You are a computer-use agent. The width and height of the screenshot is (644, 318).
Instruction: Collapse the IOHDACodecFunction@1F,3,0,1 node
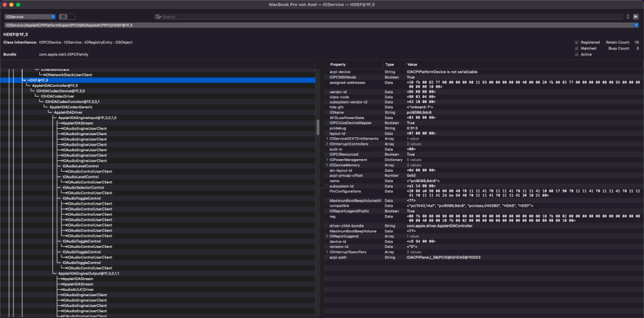[x=43, y=101]
